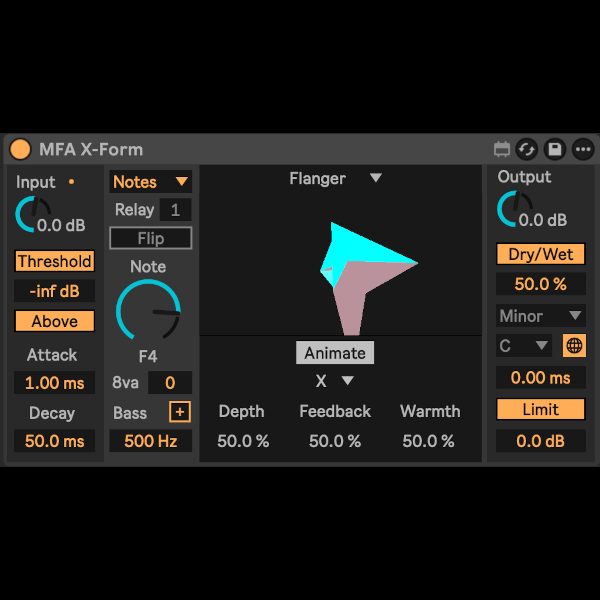Expand the Minor scale dropdown
This screenshot has height=600, width=600.
540,316
